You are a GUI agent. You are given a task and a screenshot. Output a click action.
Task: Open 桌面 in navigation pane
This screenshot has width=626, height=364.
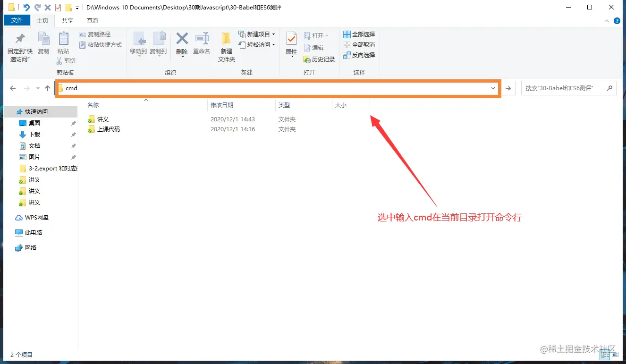coord(34,123)
